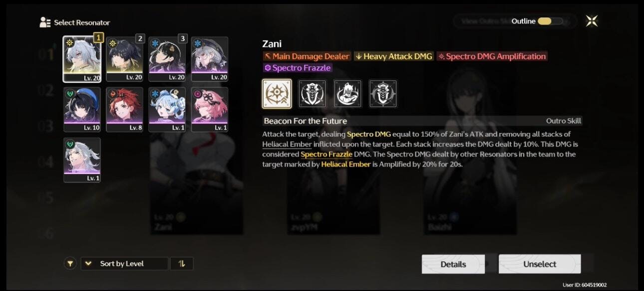Viewport: 644px width, 291px height.
Task: Select the third skill icon with character silhouette
Action: pos(347,93)
